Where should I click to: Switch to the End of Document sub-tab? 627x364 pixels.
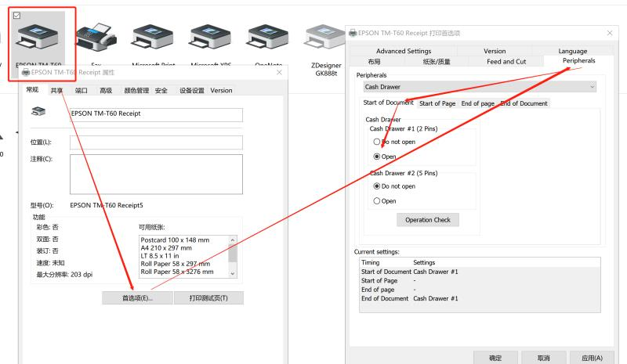524,103
